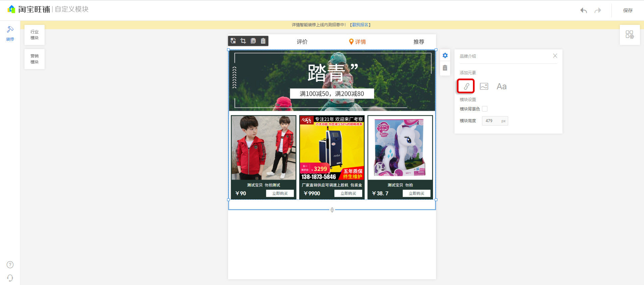Click the redo arrow
Image resolution: width=644 pixels, height=285 pixels.
point(598,10)
